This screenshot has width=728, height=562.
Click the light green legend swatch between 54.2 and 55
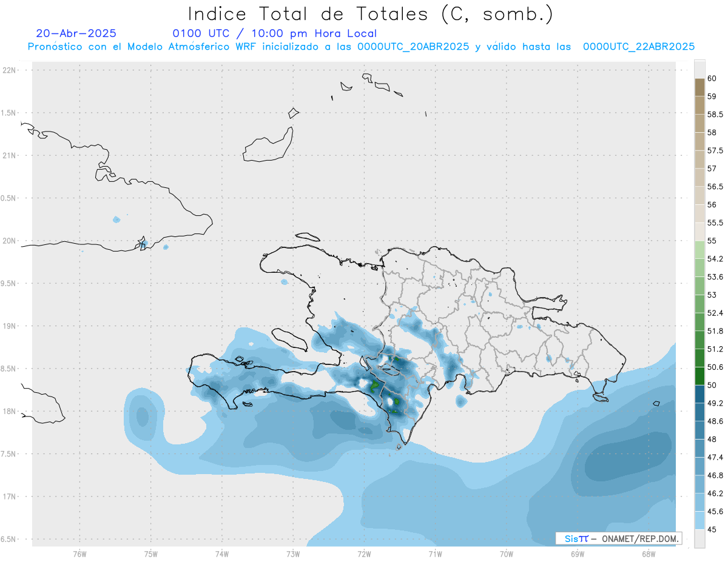click(699, 250)
